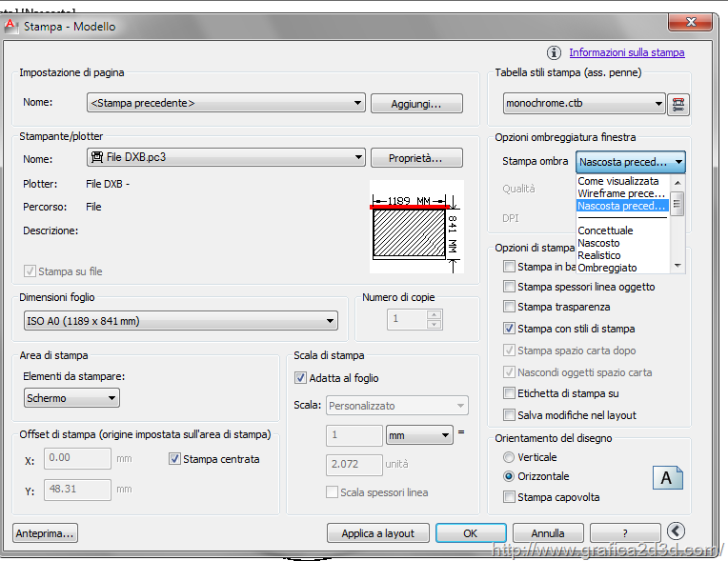
Task: Select Verticale orientation radio button
Action: click(509, 457)
